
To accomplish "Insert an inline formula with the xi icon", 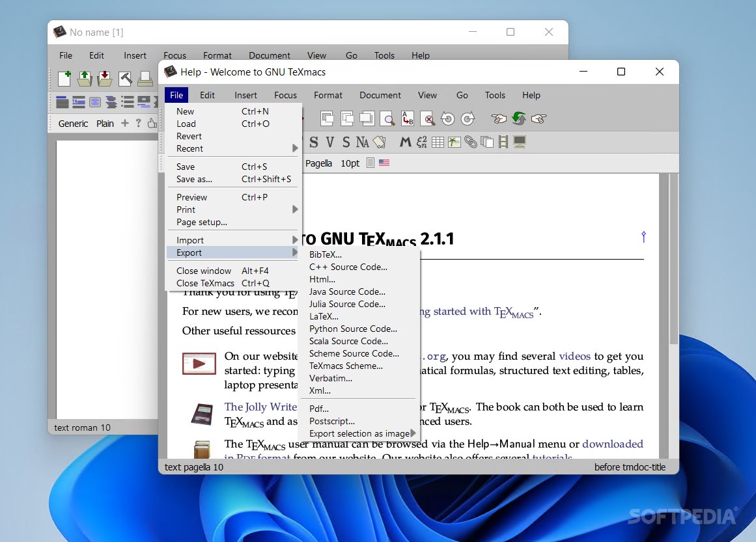I will [422, 142].
